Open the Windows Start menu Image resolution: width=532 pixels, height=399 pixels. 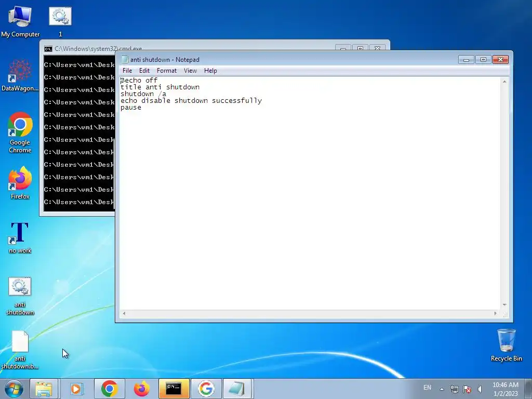(14, 389)
